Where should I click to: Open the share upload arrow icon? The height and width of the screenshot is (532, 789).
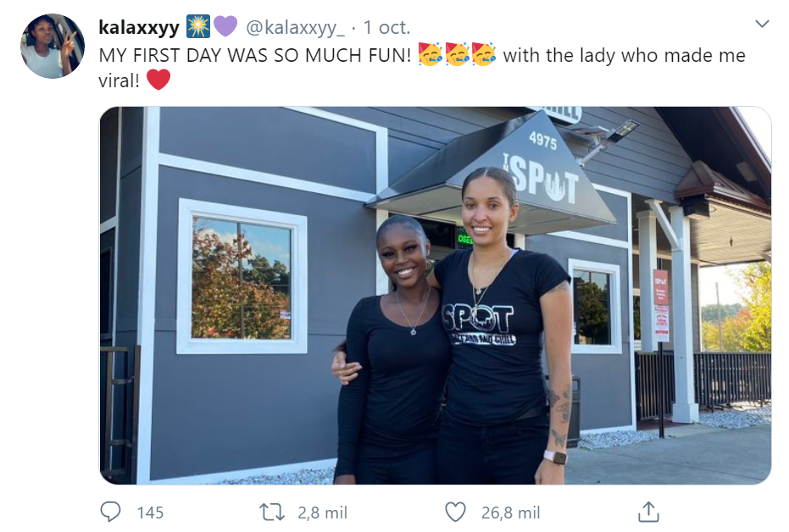pyautogui.click(x=648, y=512)
